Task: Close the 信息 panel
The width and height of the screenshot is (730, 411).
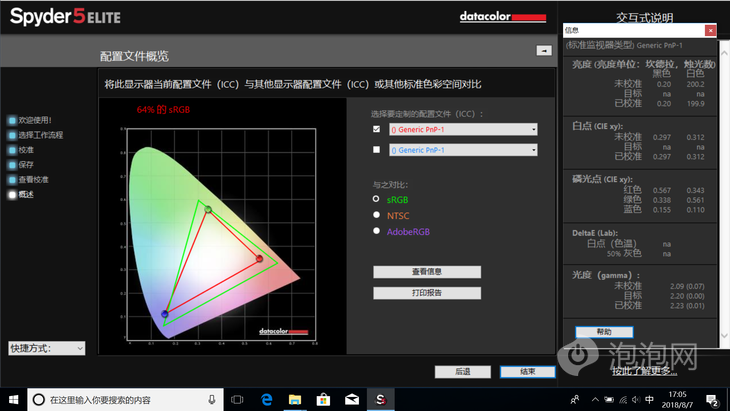Action: [x=710, y=30]
